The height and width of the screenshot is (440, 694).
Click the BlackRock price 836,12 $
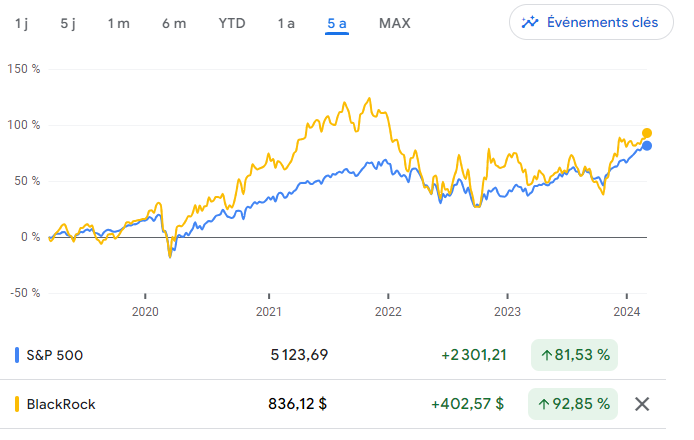(297, 404)
